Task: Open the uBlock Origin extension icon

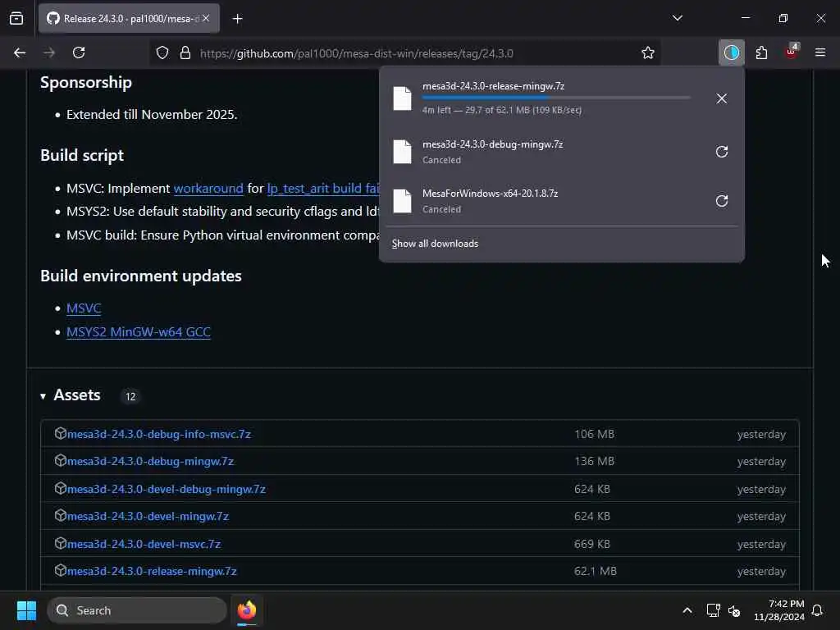Action: pyautogui.click(x=792, y=52)
